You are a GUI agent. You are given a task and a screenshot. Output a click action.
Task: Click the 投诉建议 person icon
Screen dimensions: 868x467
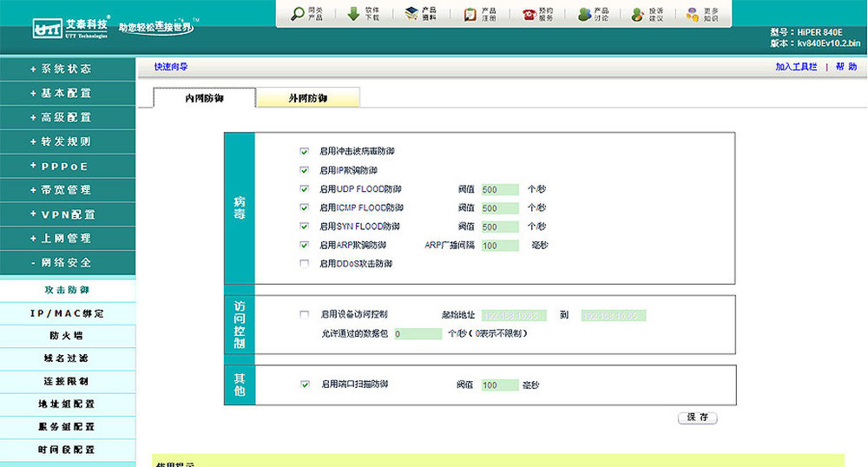click(x=638, y=14)
